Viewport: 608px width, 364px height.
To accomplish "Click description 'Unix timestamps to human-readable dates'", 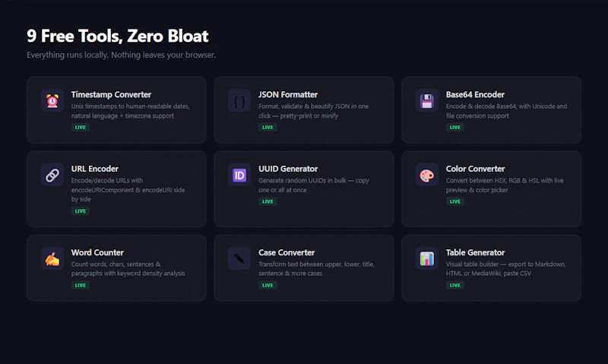I will pos(130,111).
